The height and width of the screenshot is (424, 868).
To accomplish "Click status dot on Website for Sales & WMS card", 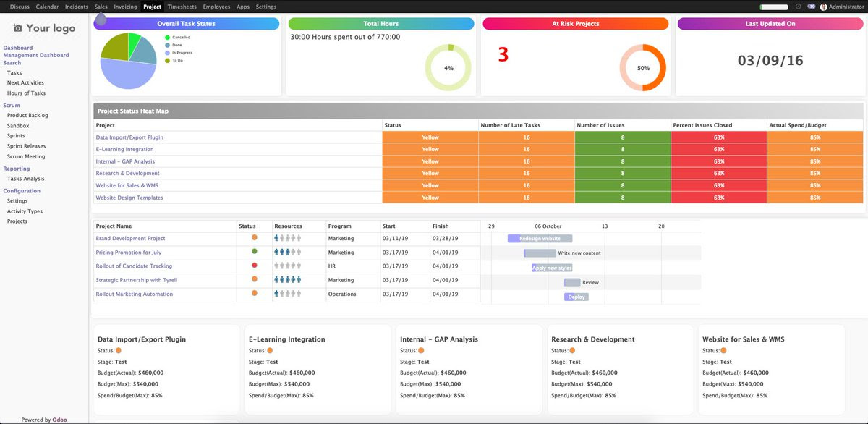I will [x=723, y=350].
